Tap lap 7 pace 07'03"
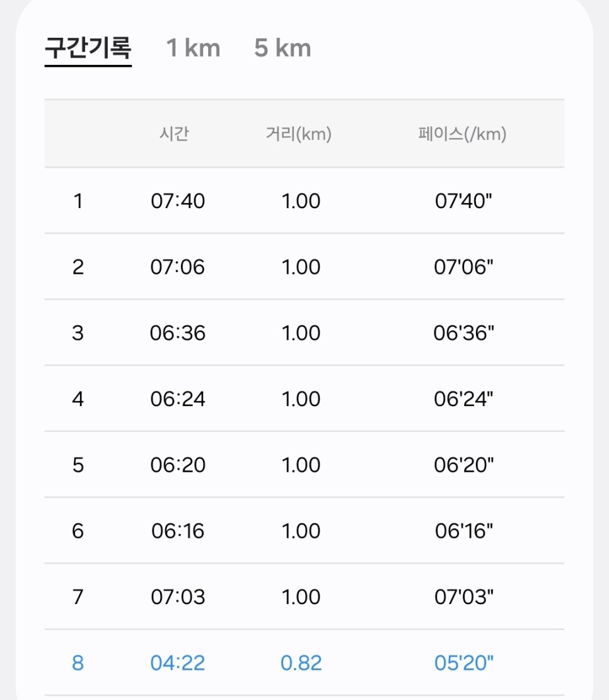This screenshot has height=700, width=609. (464, 597)
